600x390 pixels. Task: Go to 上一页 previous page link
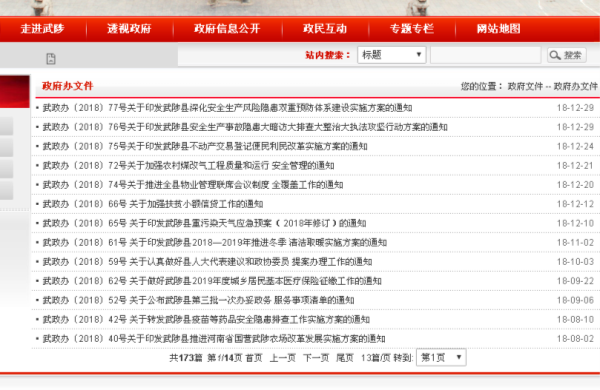(283, 358)
